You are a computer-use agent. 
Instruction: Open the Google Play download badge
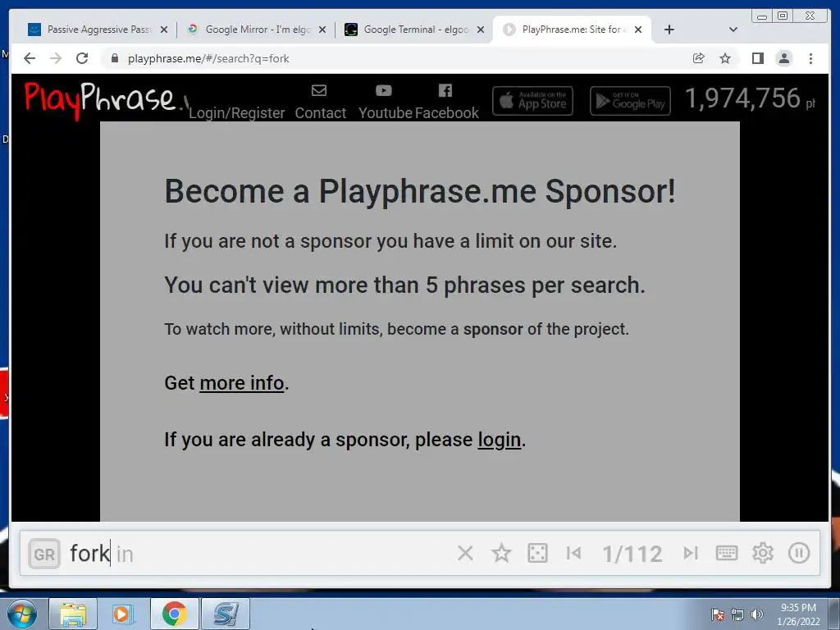630,101
